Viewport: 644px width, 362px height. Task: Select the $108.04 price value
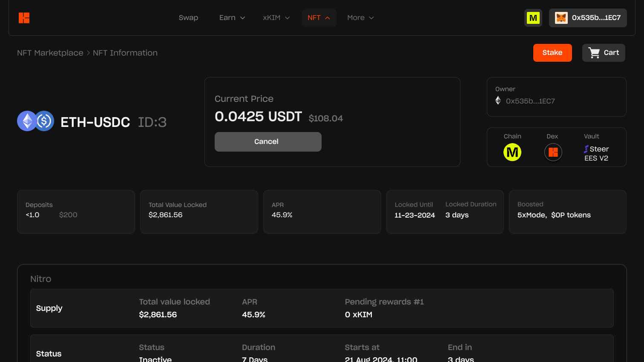click(326, 118)
